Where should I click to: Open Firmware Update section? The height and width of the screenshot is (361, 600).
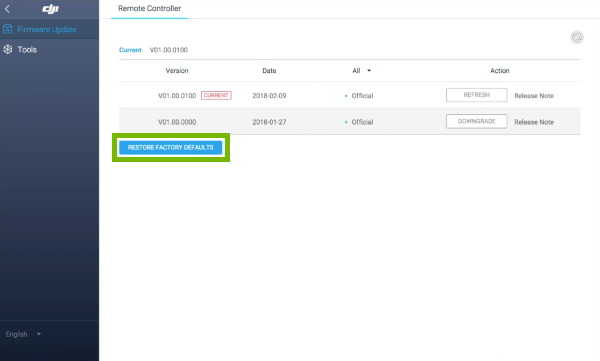pyautogui.click(x=49, y=29)
